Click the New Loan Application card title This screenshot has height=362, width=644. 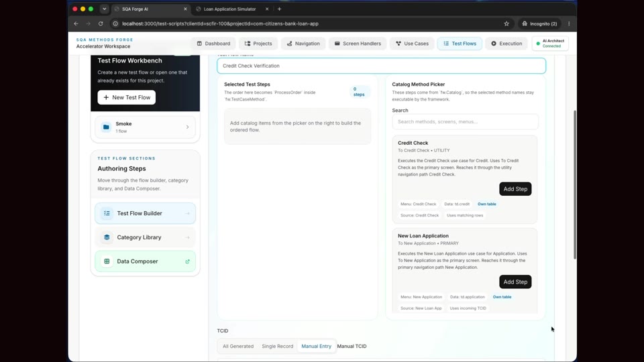(423, 236)
